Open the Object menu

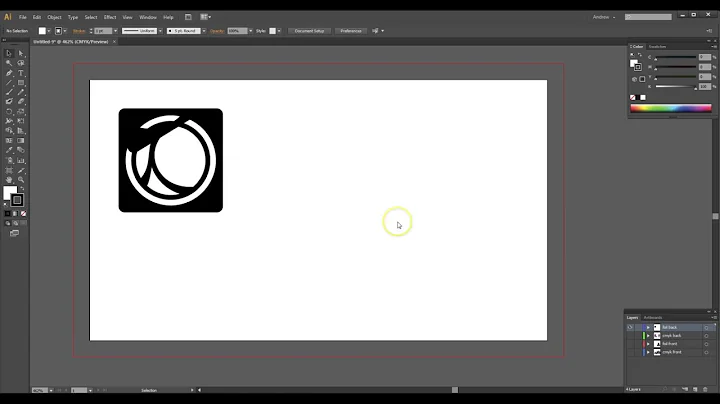coord(54,17)
